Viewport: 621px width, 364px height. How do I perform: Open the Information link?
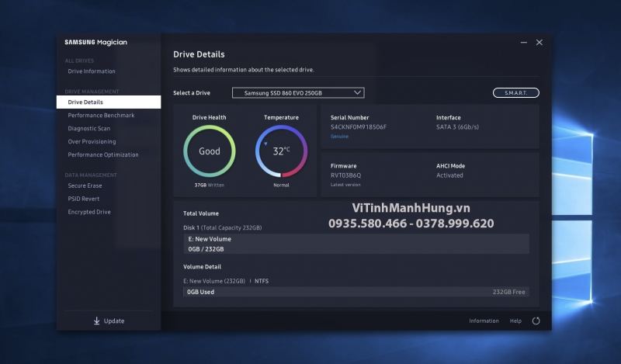coord(484,321)
